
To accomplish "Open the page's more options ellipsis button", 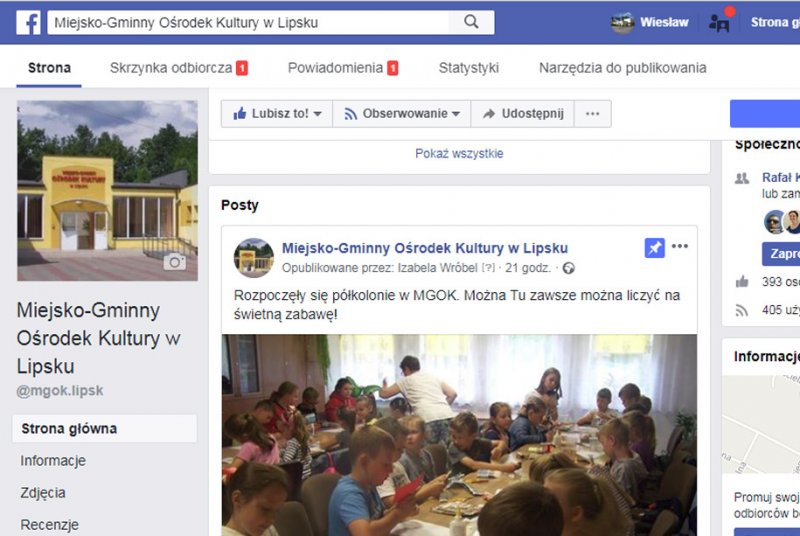I will [592, 114].
